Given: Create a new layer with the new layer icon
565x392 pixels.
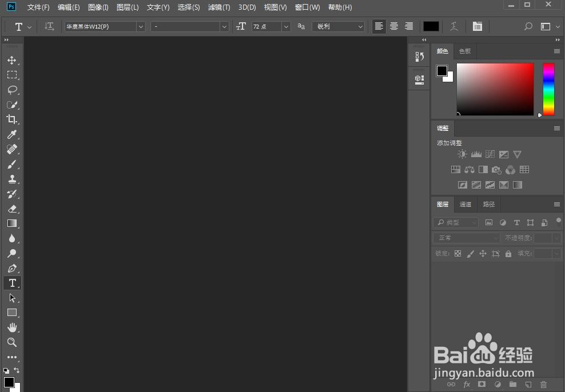Looking at the screenshot, I should 528,385.
